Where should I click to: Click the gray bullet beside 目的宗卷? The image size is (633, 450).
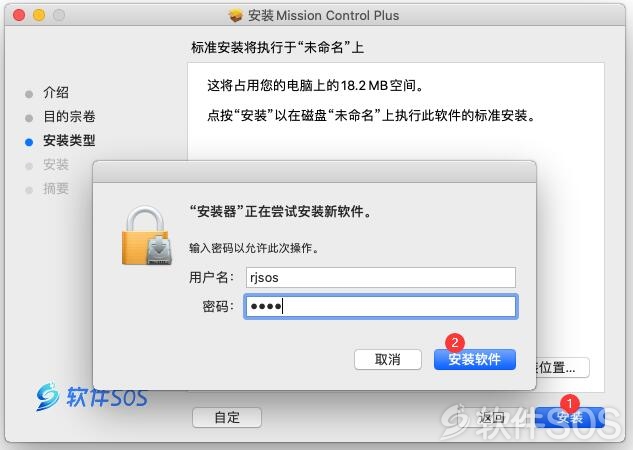point(29,118)
